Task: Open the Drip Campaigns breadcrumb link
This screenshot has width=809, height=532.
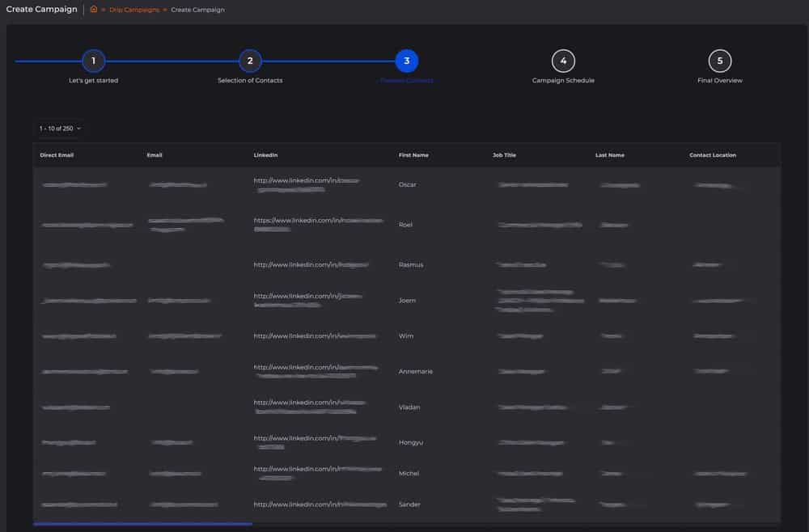Action: tap(134, 10)
